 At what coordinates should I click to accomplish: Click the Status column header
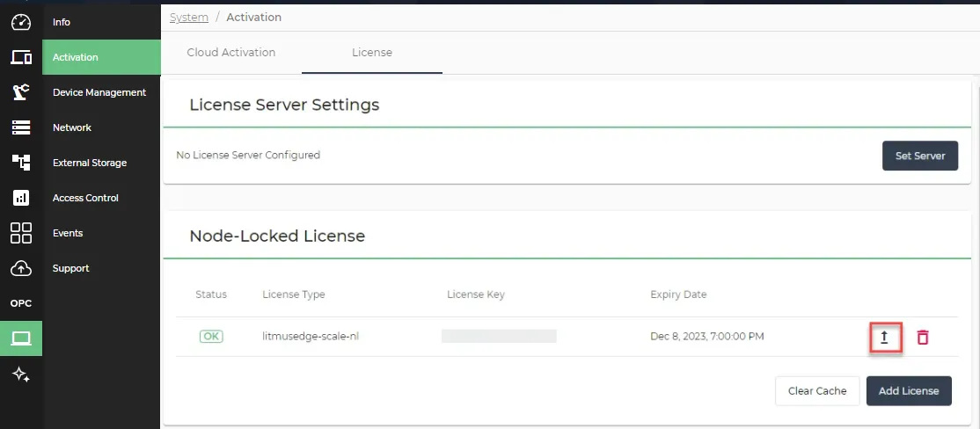(211, 294)
